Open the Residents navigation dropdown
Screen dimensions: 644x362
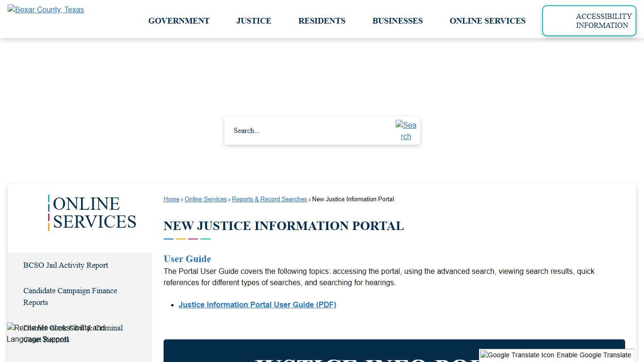pyautogui.click(x=322, y=21)
